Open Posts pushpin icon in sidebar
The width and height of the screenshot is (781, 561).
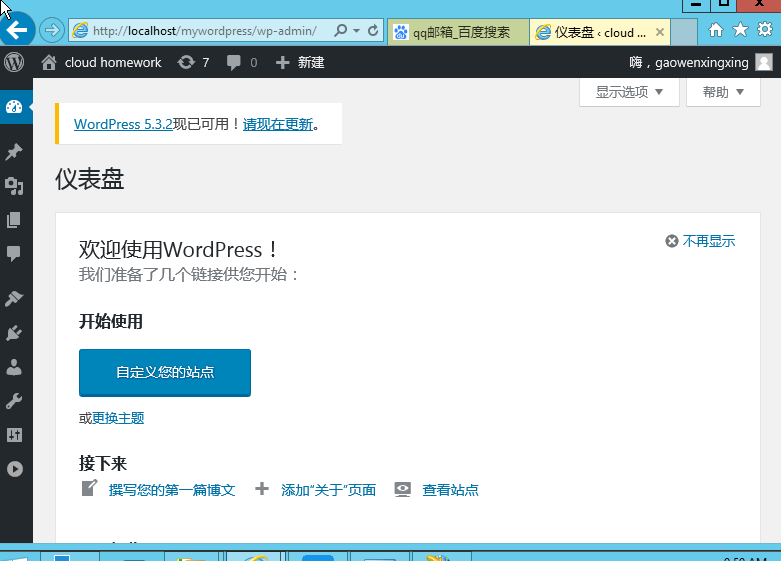pos(14,151)
